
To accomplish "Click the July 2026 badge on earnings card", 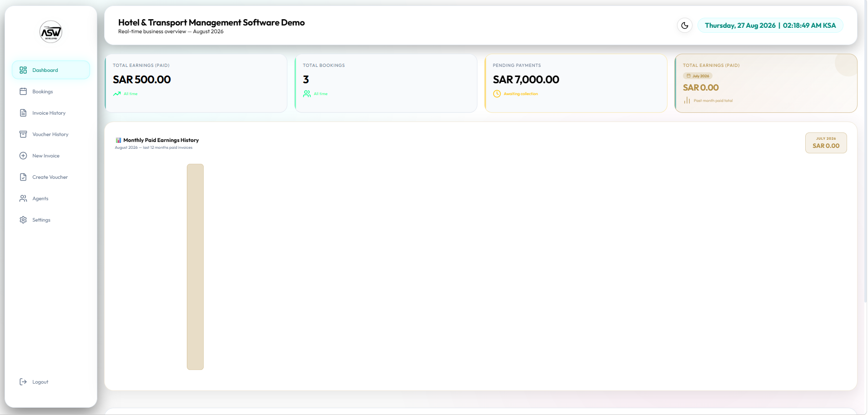I will pos(697,76).
